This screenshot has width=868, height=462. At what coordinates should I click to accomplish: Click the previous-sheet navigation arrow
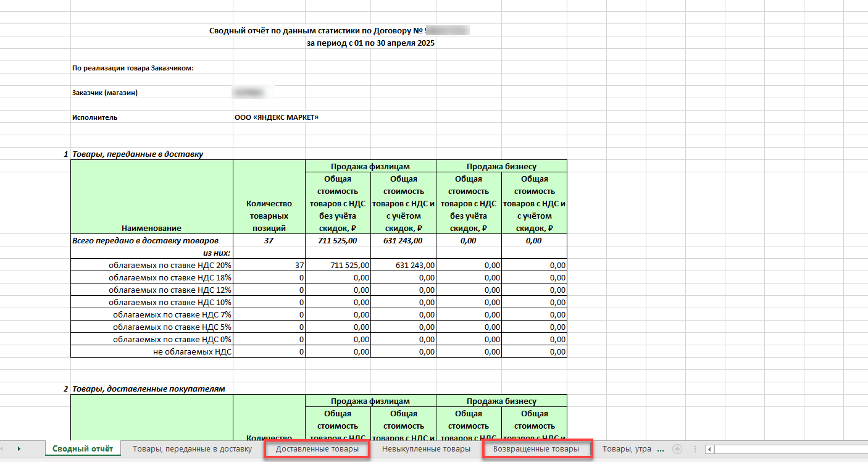tap(2, 449)
